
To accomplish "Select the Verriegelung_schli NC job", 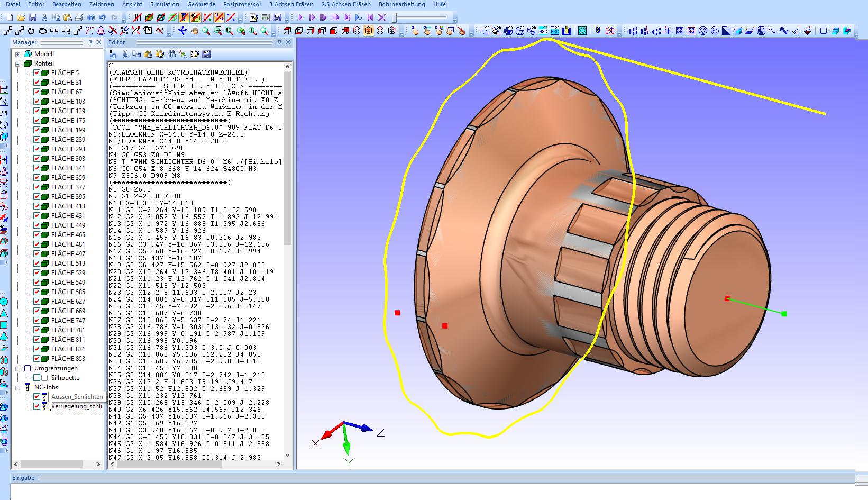I will click(77, 406).
